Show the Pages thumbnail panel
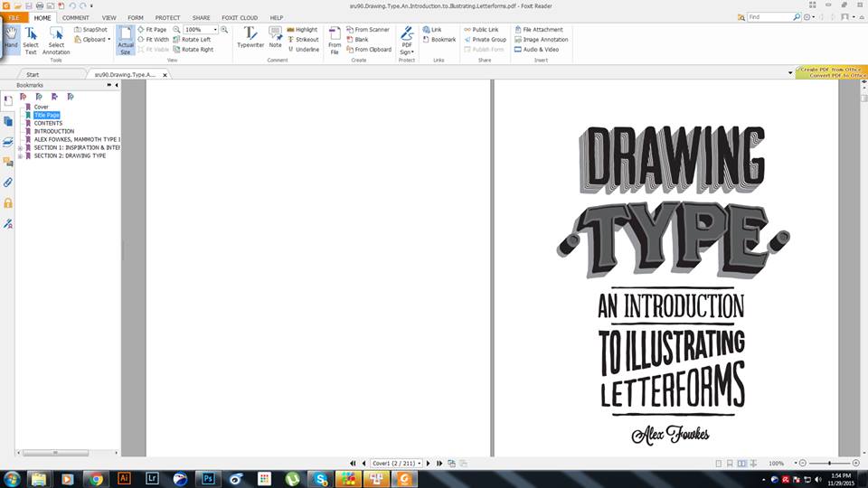The image size is (868, 488). pyautogui.click(x=8, y=121)
